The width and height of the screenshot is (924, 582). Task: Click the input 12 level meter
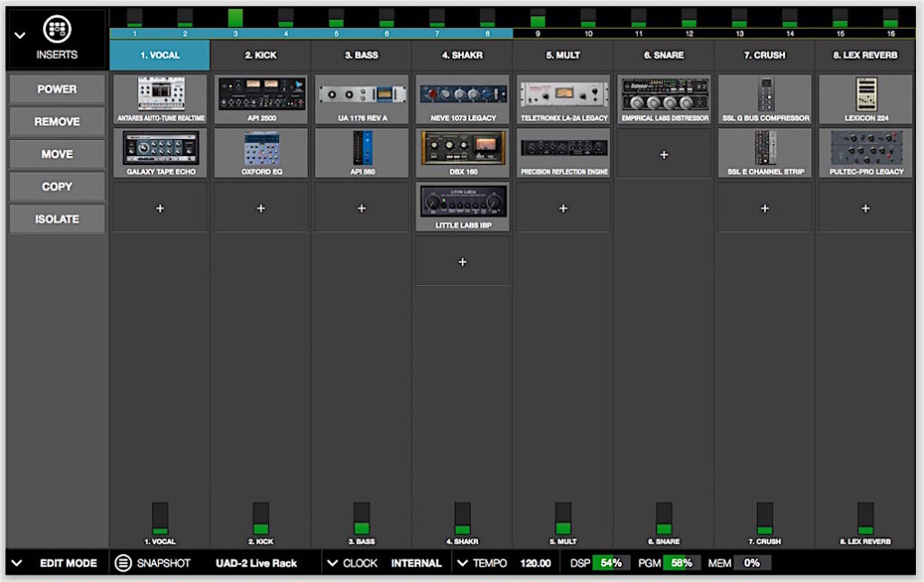point(688,18)
